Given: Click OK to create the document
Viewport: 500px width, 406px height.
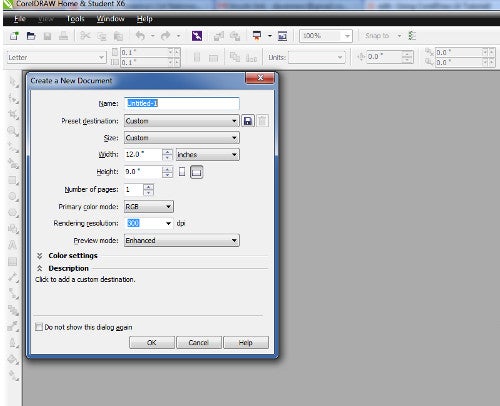Looking at the screenshot, I should tap(152, 343).
